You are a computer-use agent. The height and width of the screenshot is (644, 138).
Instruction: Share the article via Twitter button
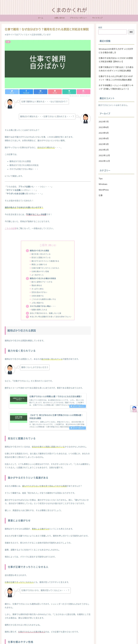[12, 92]
